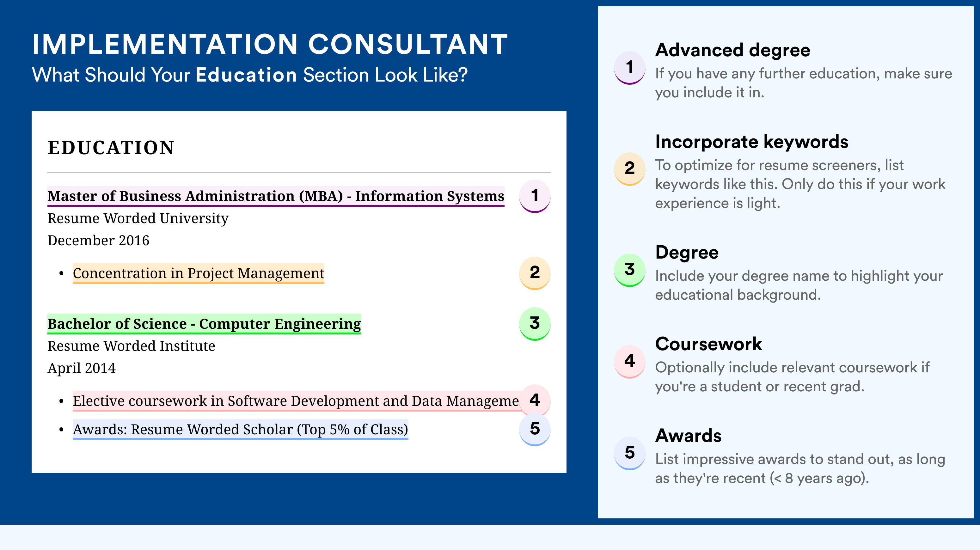This screenshot has width=980, height=550.
Task: Click the highlighted MBA Information Systems line
Action: [x=276, y=196]
